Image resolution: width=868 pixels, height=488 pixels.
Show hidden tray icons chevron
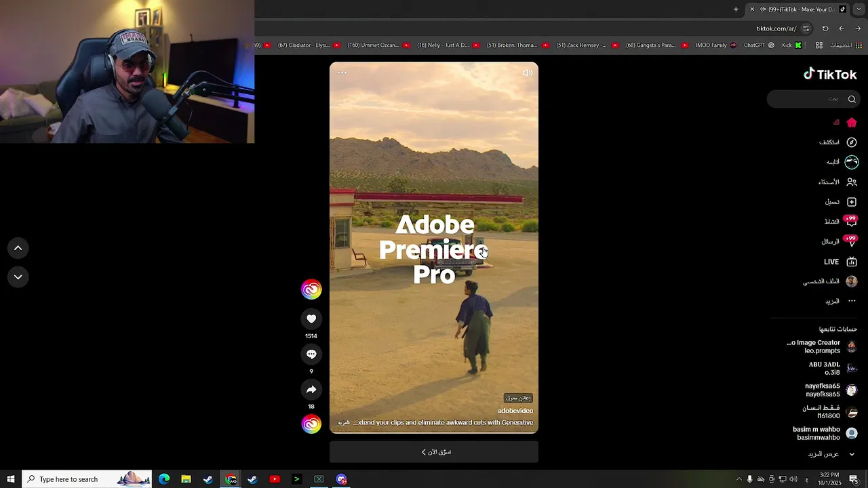point(739,479)
